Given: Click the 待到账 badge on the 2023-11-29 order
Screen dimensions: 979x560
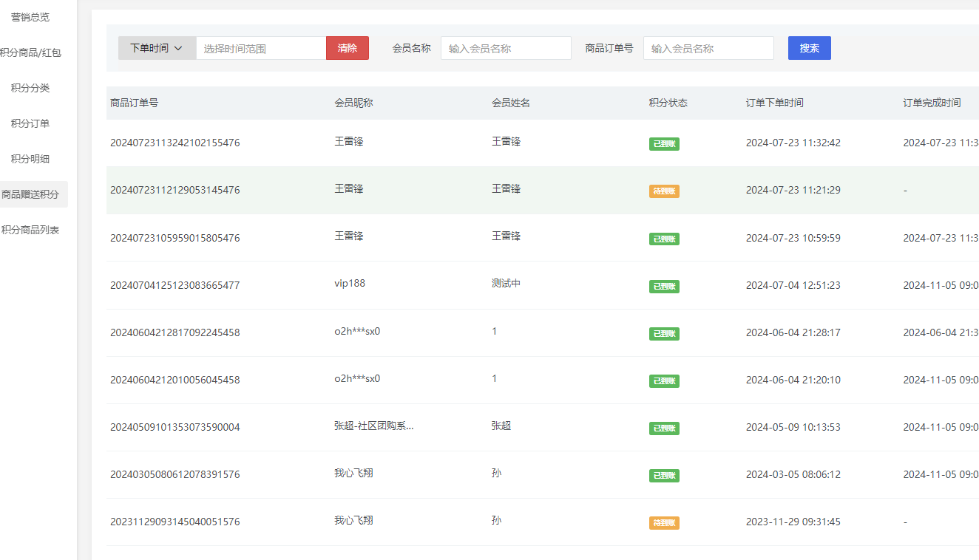Looking at the screenshot, I should (664, 523).
